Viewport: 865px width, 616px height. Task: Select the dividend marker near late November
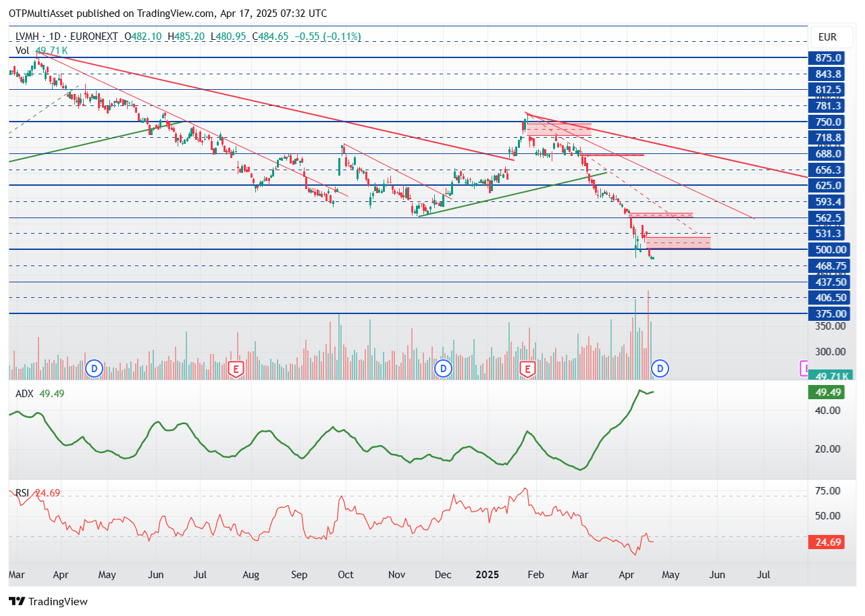[x=443, y=368]
